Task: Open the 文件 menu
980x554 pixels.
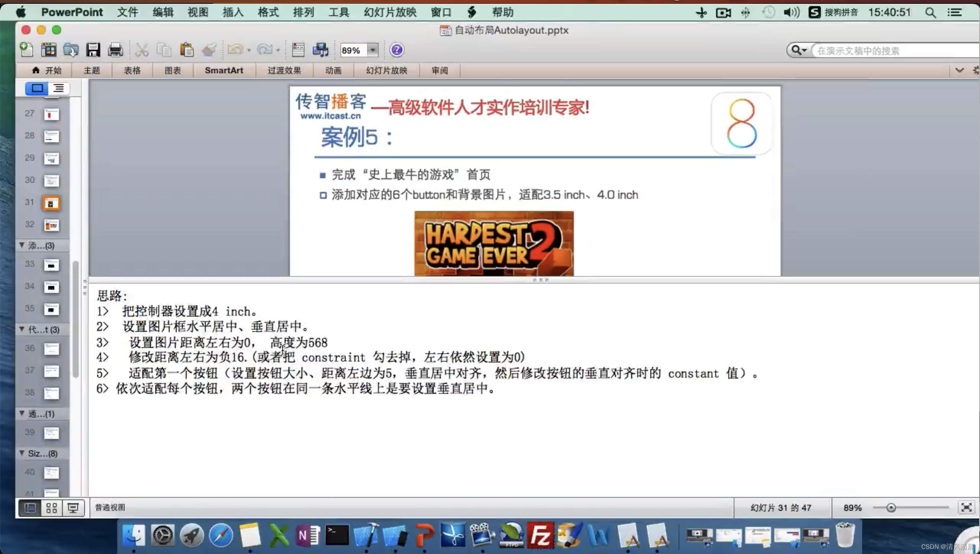Action: [x=128, y=12]
